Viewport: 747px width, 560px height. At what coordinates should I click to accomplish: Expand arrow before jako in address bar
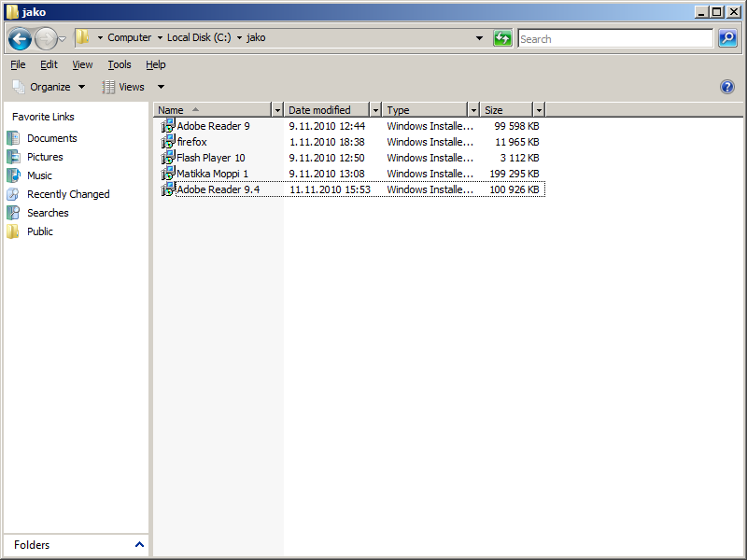[239, 37]
